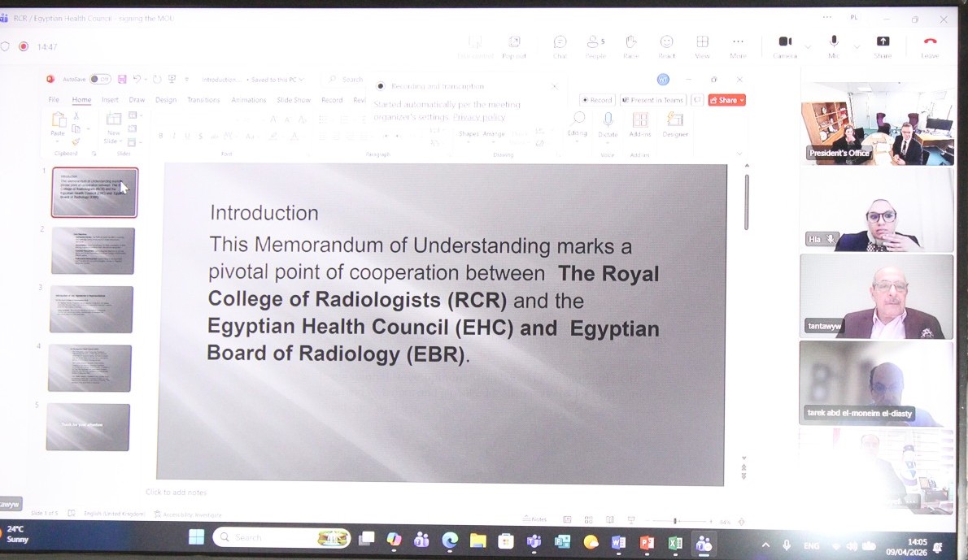Select slide 2 thumbnail
The height and width of the screenshot is (560, 968).
[93, 250]
